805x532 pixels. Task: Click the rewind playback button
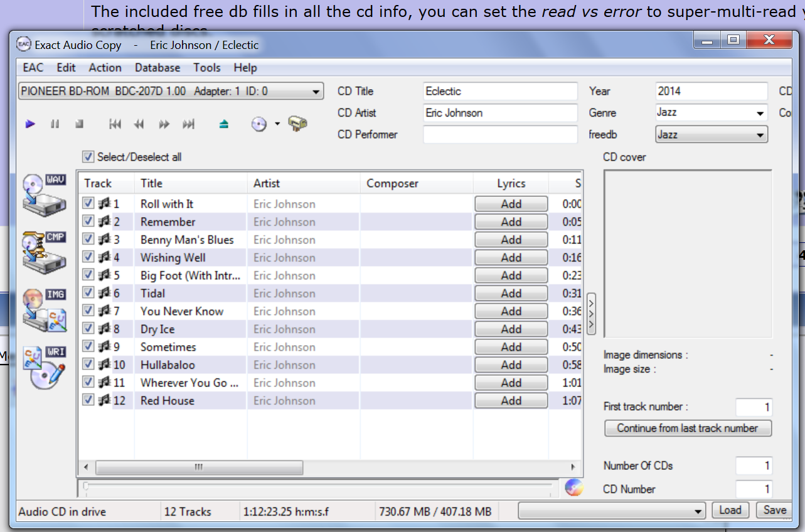point(139,124)
